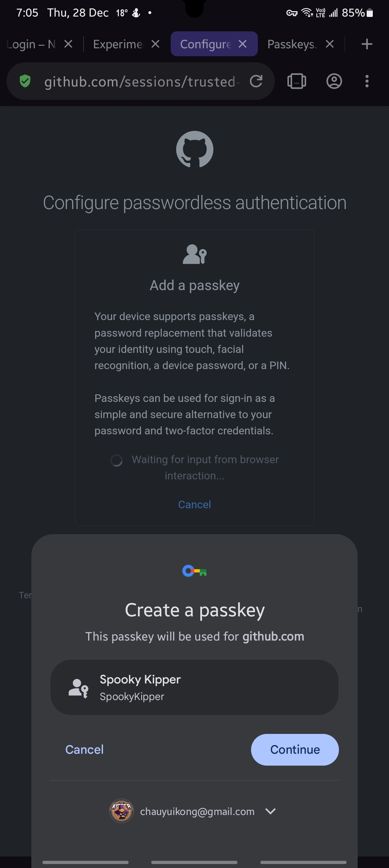Screen dimensions: 389x868
Task: Close the Passkeys tab
Action: [x=330, y=44]
